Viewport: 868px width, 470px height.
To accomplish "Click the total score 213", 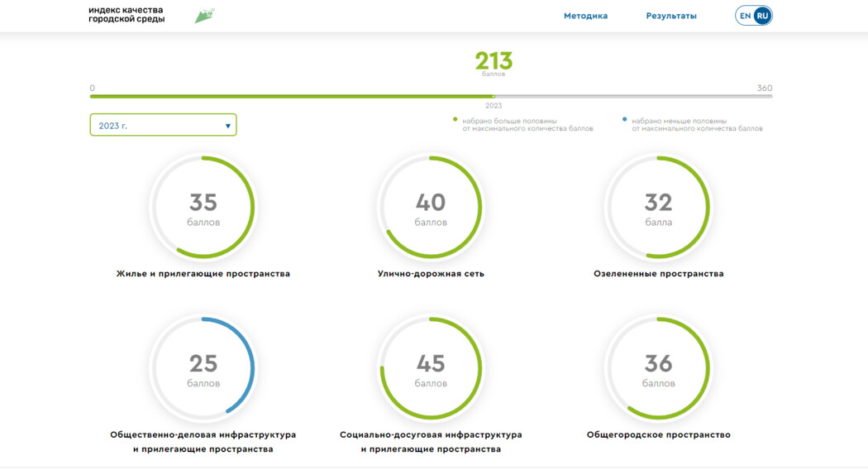I will [494, 60].
